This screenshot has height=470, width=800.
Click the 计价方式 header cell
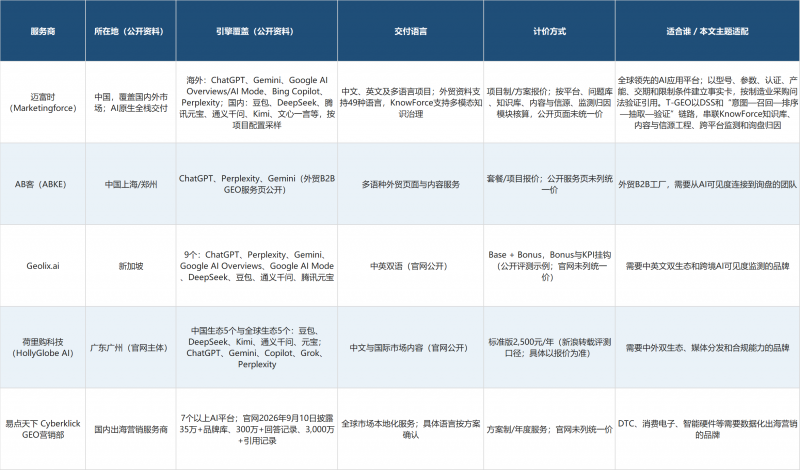(x=549, y=31)
